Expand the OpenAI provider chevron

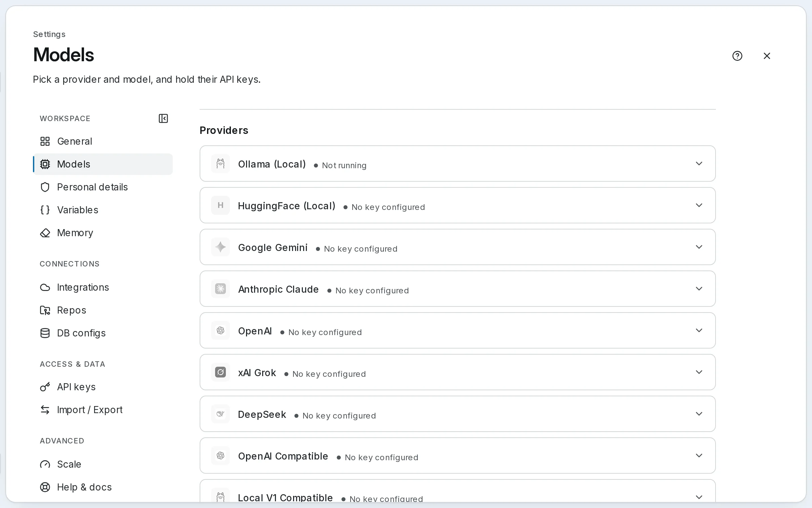coord(699,330)
